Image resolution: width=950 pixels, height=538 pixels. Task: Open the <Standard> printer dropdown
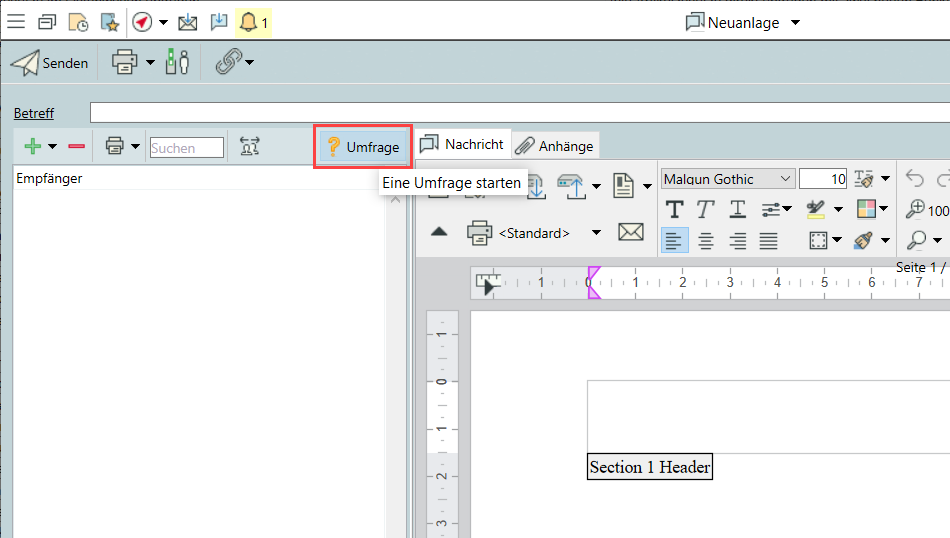[x=596, y=233]
